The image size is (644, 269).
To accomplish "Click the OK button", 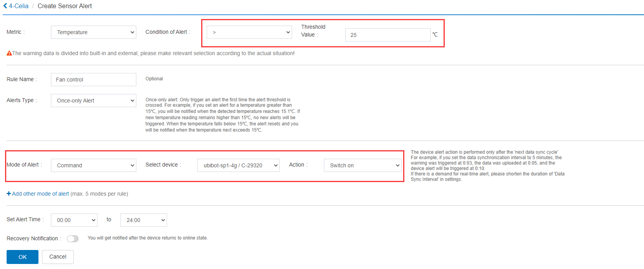I will point(23,257).
